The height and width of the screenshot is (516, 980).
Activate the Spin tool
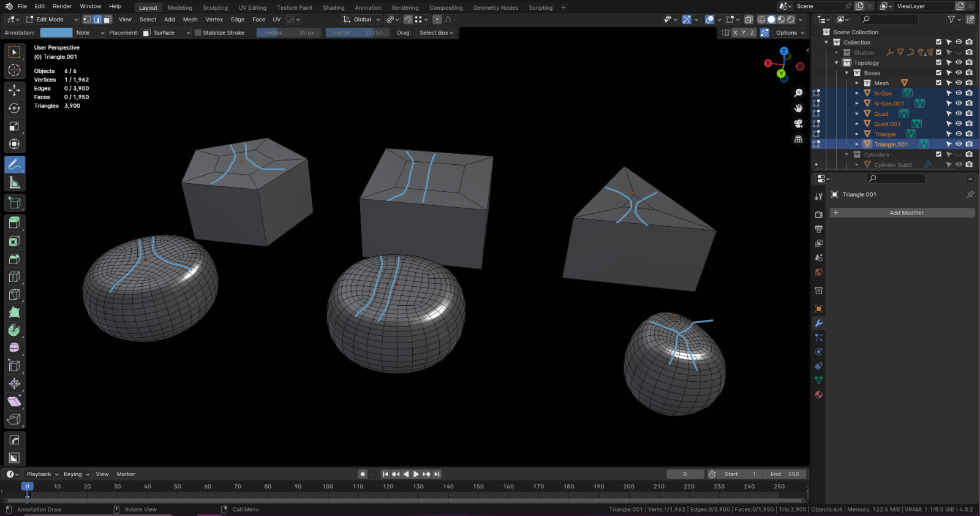pyautogui.click(x=15, y=330)
